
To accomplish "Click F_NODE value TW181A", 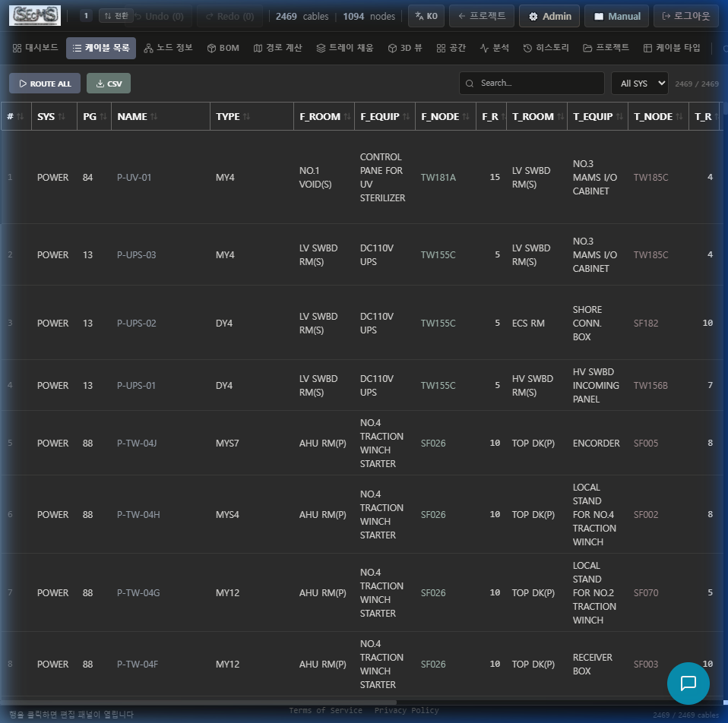I will [438, 177].
